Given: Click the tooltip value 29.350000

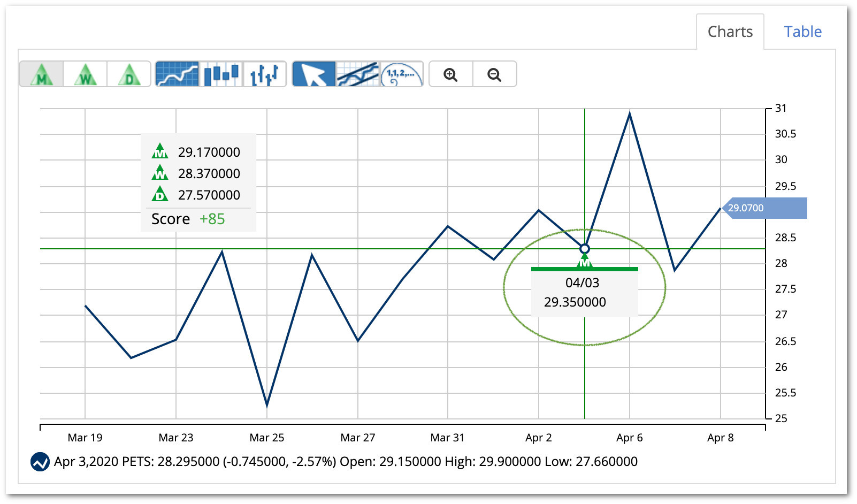Looking at the screenshot, I should 575,302.
